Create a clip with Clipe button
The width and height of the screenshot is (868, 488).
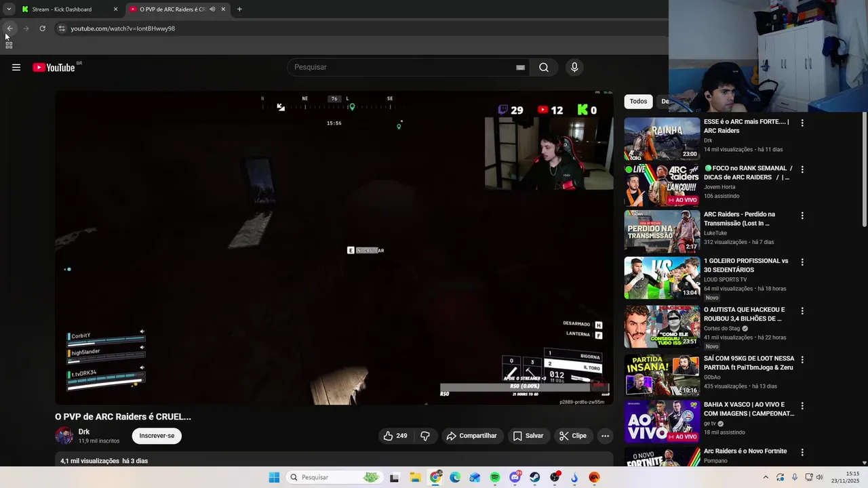(573, 436)
